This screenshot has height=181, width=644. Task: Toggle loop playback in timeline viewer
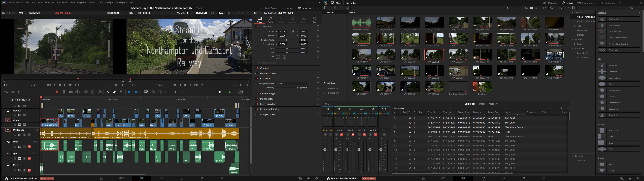tap(203, 85)
